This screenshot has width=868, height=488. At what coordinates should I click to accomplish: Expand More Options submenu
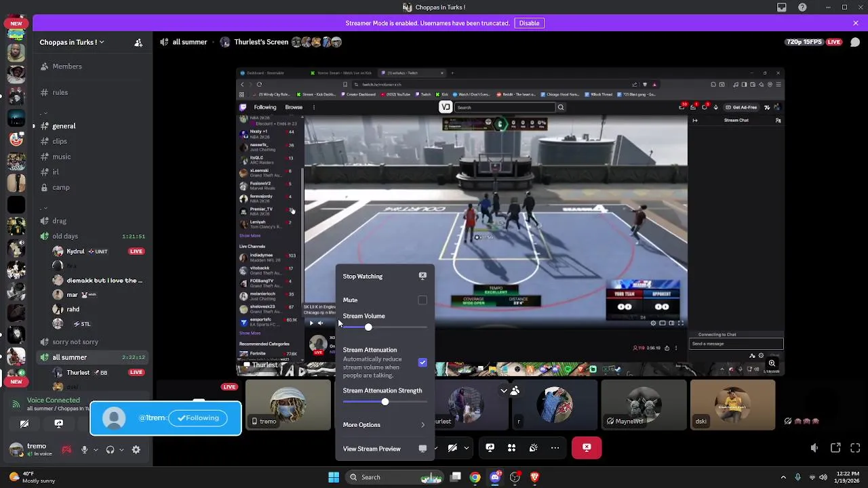[x=384, y=425]
